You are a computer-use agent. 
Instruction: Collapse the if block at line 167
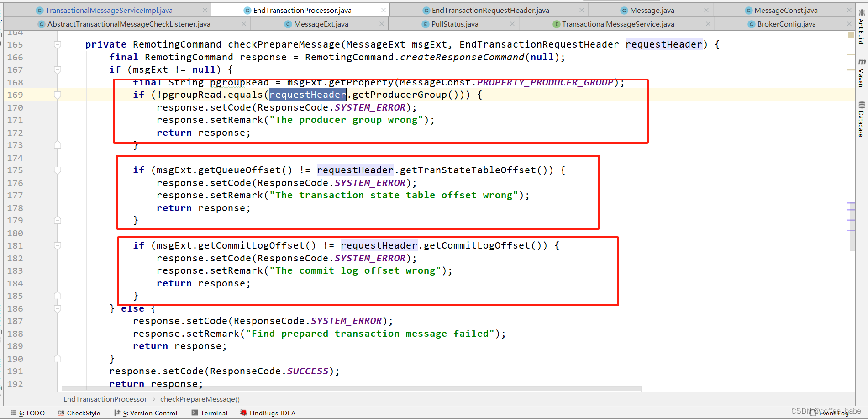58,70
